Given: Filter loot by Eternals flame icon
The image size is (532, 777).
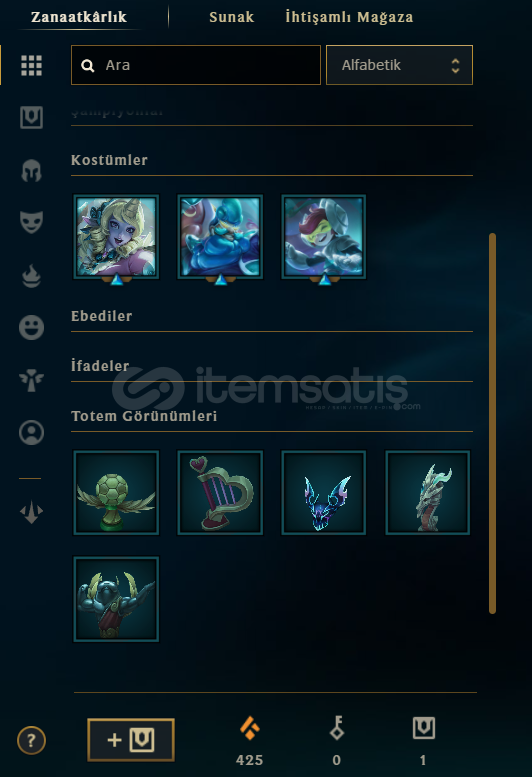Looking at the screenshot, I should point(31,276).
